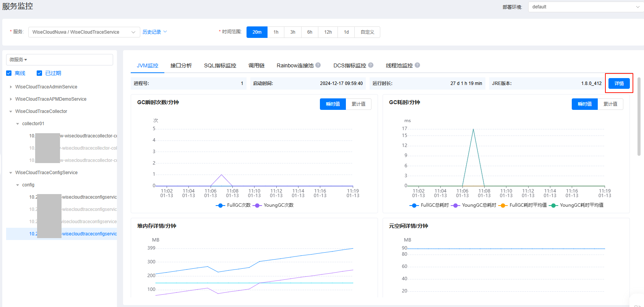Open the SQL指标监控 tab
644x307 pixels.
pos(220,65)
